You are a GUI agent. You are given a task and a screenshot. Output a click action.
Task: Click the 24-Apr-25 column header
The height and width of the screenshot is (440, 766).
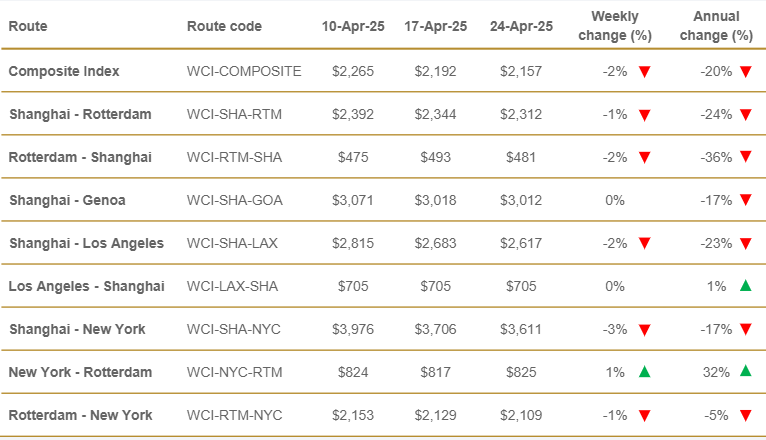pos(521,26)
